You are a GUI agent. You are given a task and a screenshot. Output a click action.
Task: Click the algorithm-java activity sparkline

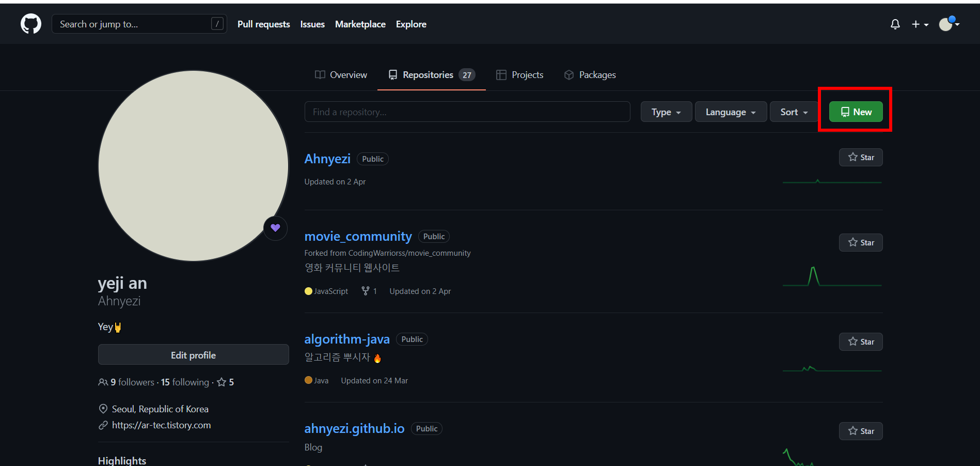point(832,369)
